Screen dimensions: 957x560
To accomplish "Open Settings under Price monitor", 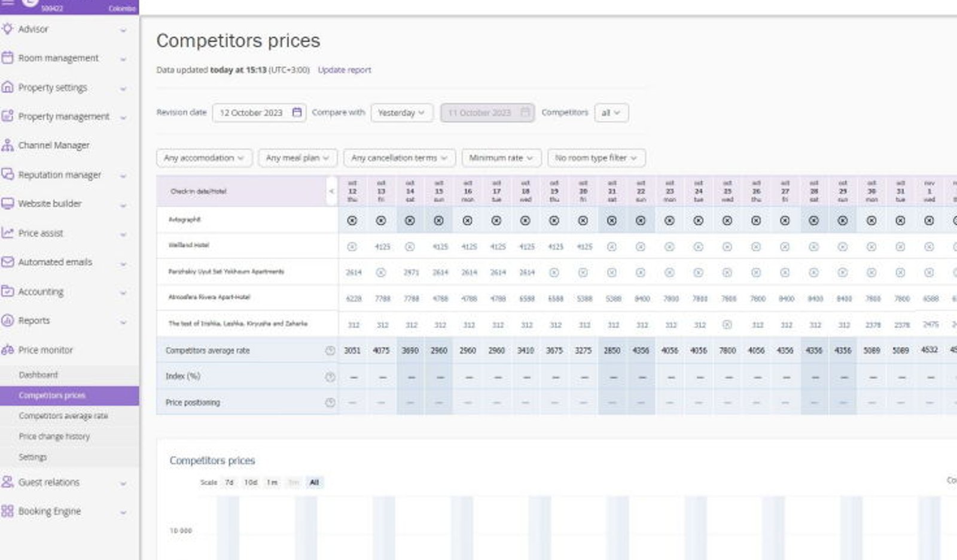I will click(33, 457).
